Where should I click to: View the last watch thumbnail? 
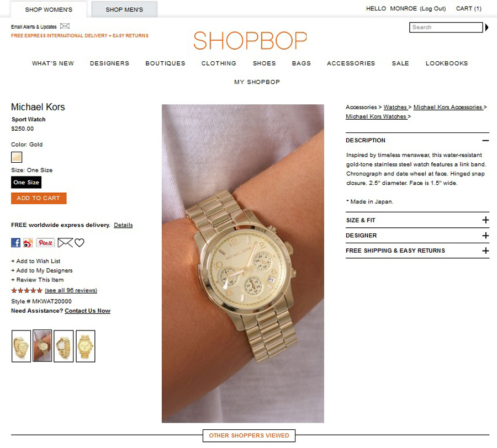coord(86,346)
